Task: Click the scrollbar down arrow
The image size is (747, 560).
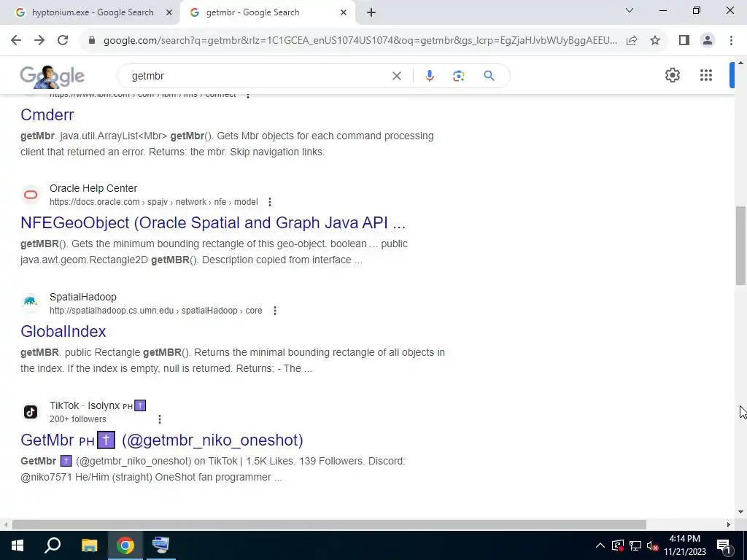Action: point(740,512)
